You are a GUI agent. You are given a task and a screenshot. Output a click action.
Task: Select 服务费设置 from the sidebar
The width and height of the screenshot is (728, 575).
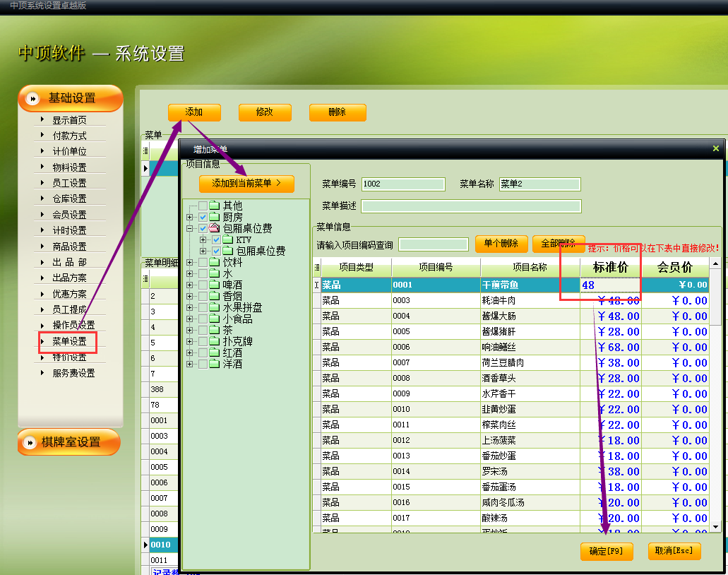point(73,373)
